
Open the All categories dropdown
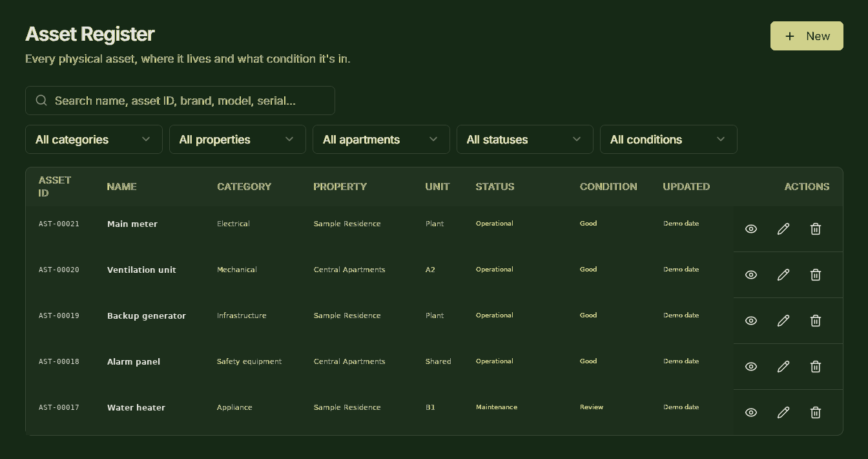[94, 140]
